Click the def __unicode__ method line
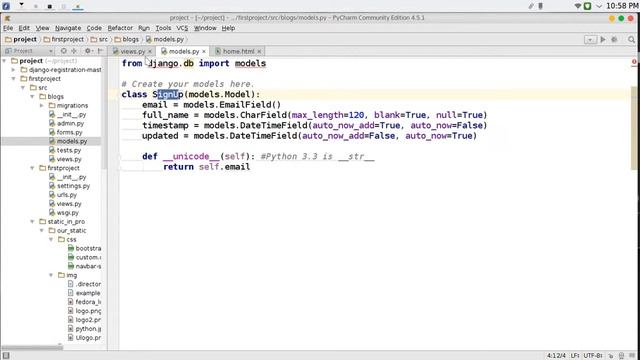Image resolution: width=640 pixels, height=360 pixels. click(x=258, y=157)
